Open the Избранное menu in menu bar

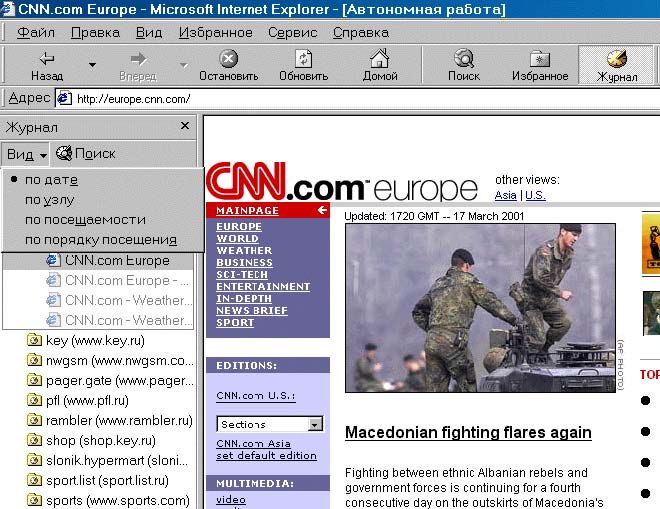pos(216,32)
